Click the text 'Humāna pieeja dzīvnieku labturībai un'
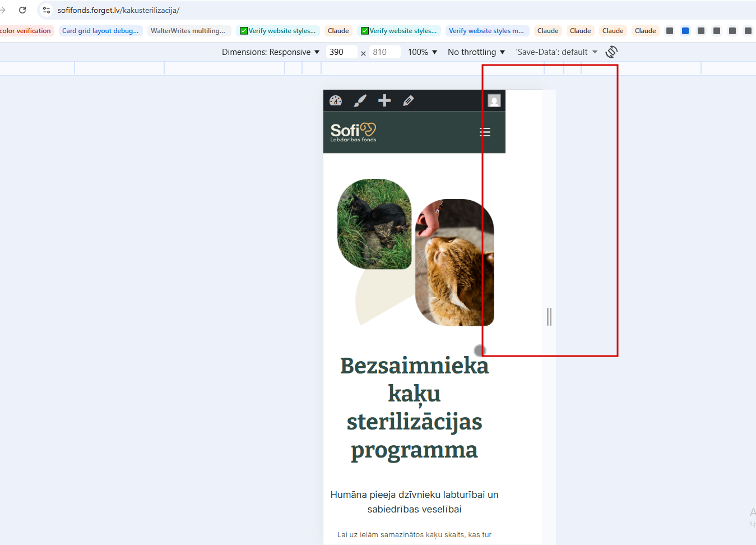Image resolution: width=756 pixels, height=545 pixels. (414, 495)
